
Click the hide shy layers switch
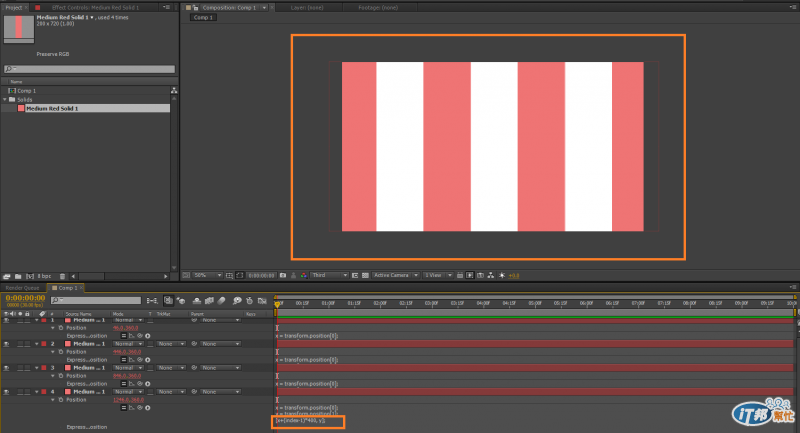[196, 301]
